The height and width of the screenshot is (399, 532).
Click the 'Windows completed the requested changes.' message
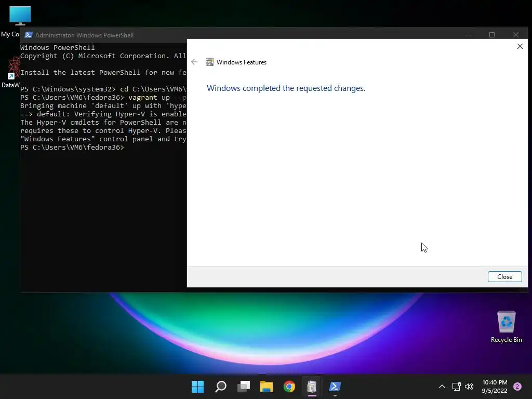coord(286,88)
